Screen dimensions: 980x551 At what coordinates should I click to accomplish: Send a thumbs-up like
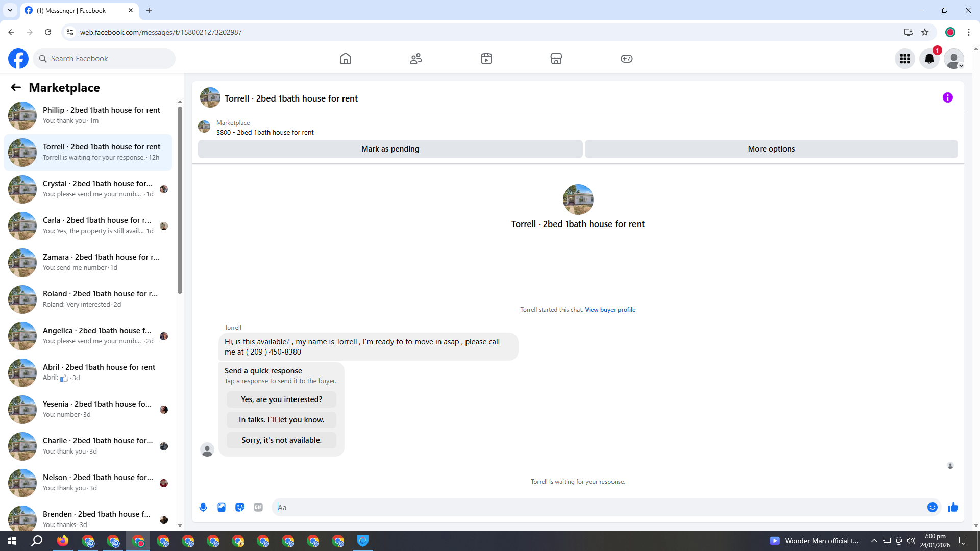pos(952,507)
